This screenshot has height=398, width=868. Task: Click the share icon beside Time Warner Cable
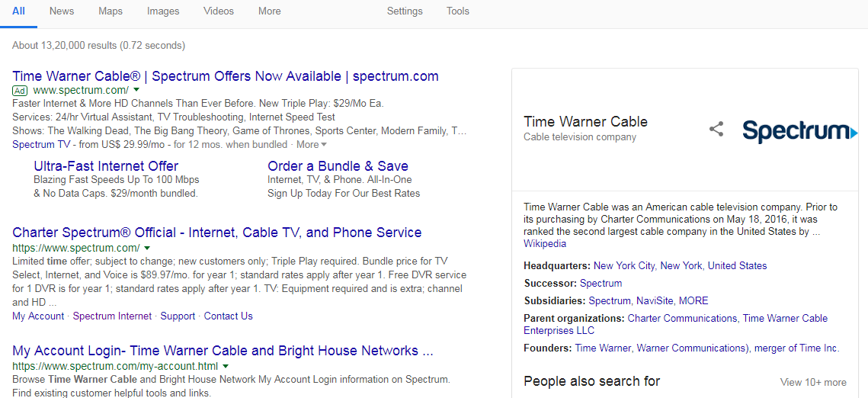tap(716, 130)
